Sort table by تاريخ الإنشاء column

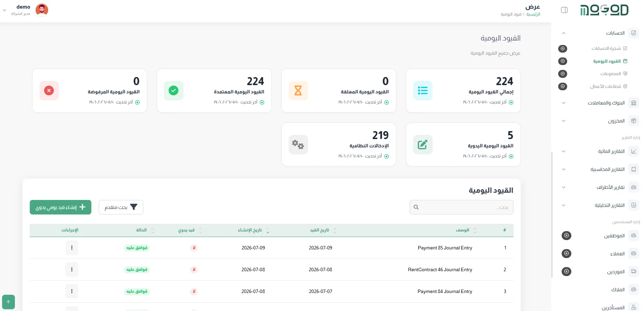[254, 230]
